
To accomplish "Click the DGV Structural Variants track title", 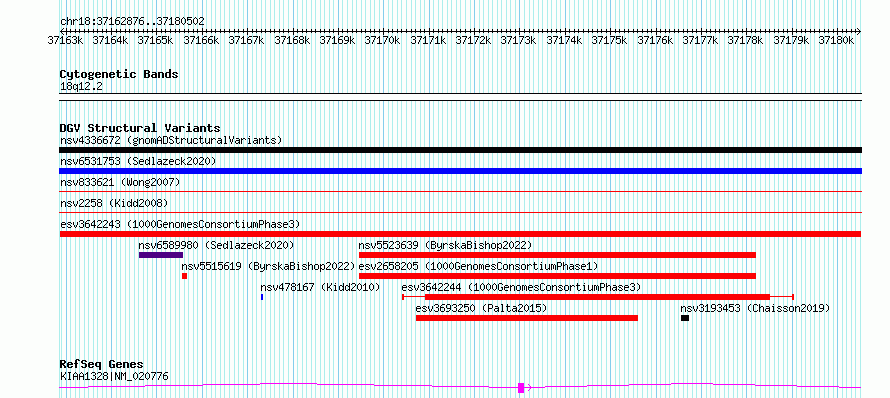I will pos(140,128).
